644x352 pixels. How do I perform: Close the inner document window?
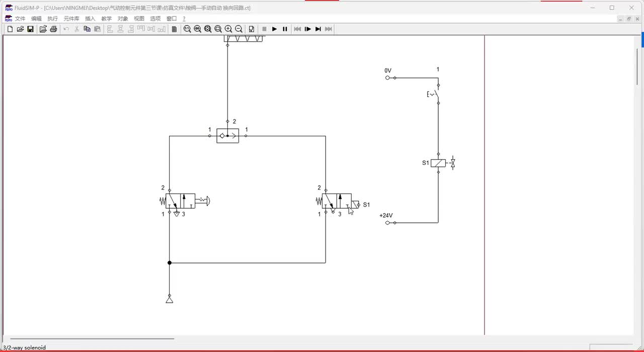[637, 19]
